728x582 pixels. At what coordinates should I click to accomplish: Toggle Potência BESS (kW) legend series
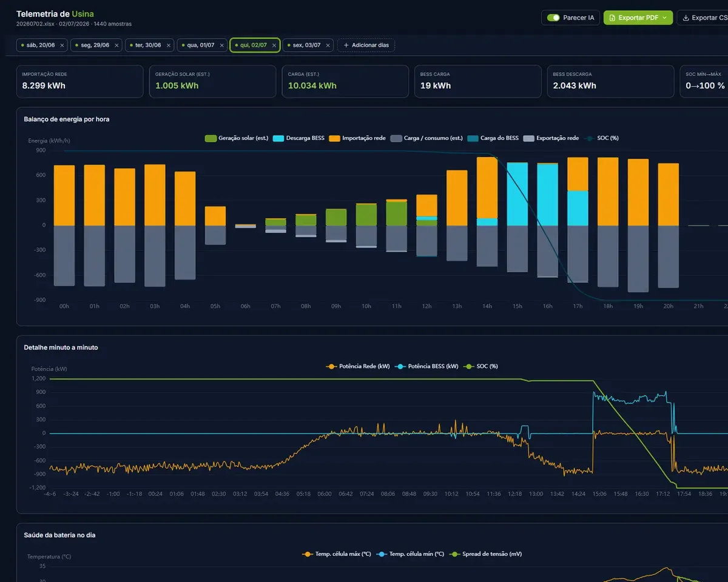pyautogui.click(x=426, y=366)
